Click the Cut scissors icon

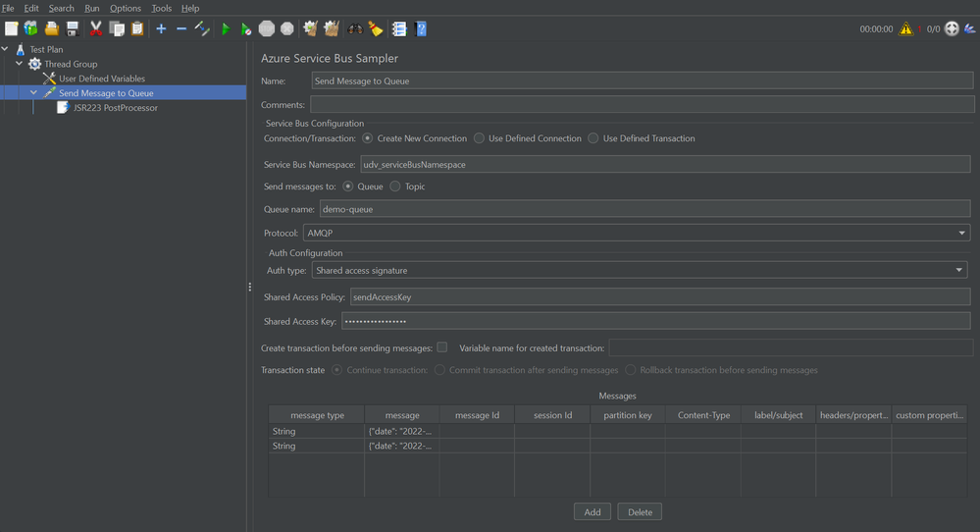pyautogui.click(x=95, y=28)
